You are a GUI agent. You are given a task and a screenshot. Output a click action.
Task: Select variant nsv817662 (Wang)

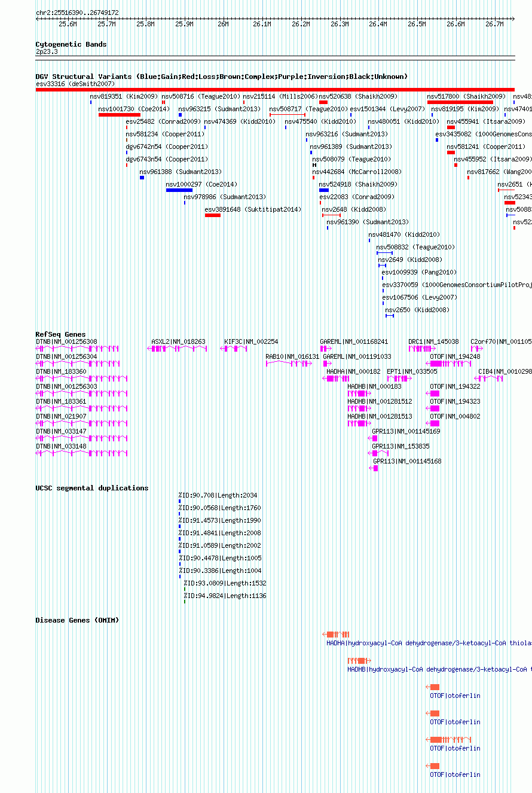499,172
